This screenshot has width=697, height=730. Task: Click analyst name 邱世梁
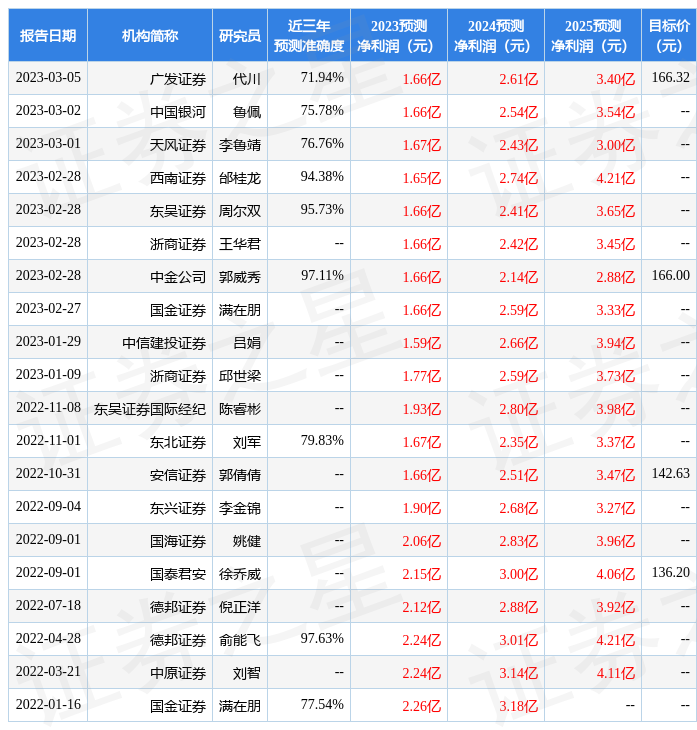(x=240, y=376)
